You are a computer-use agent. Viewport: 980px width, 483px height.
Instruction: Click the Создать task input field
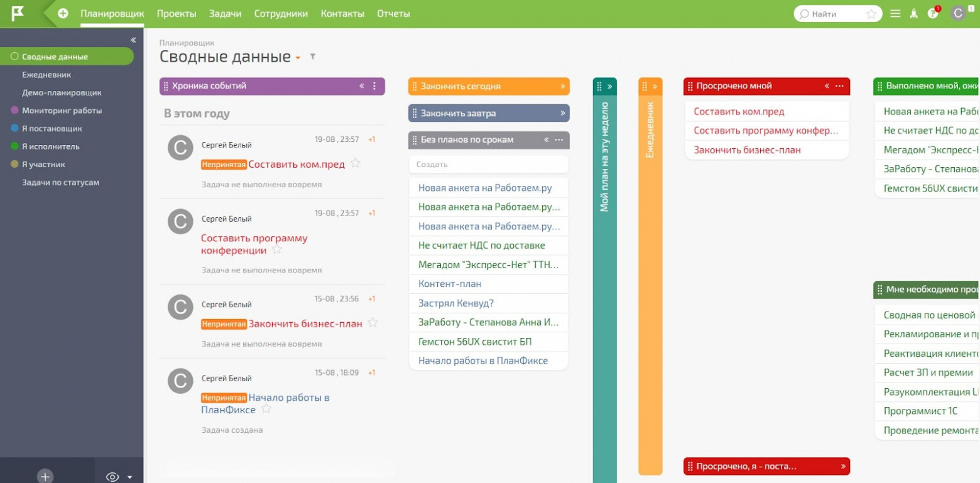click(488, 165)
